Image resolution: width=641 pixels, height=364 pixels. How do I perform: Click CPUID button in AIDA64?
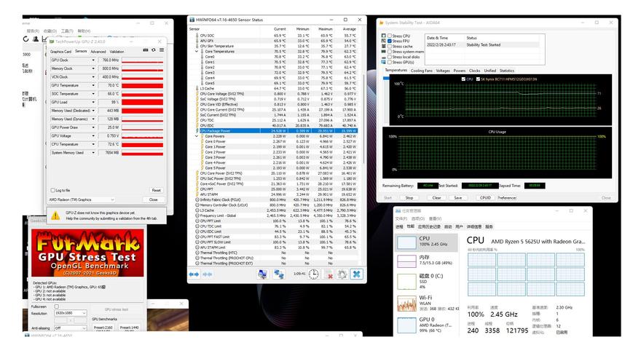click(485, 198)
